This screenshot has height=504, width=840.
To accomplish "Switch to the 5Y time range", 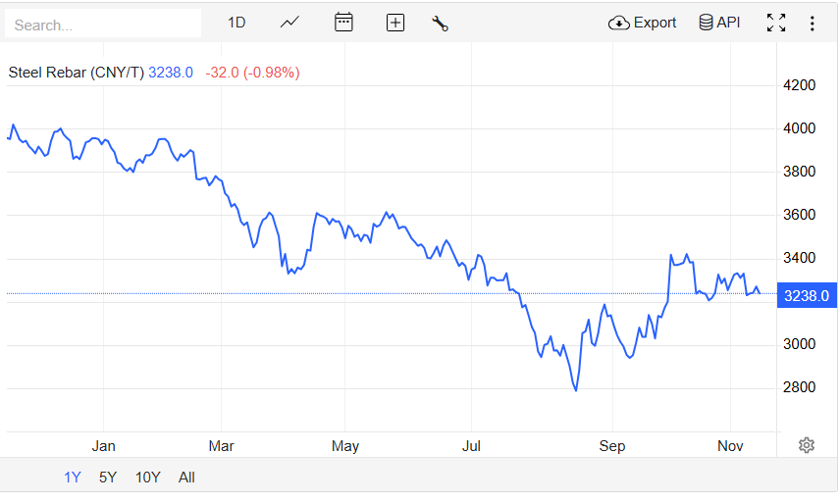I will point(108,478).
